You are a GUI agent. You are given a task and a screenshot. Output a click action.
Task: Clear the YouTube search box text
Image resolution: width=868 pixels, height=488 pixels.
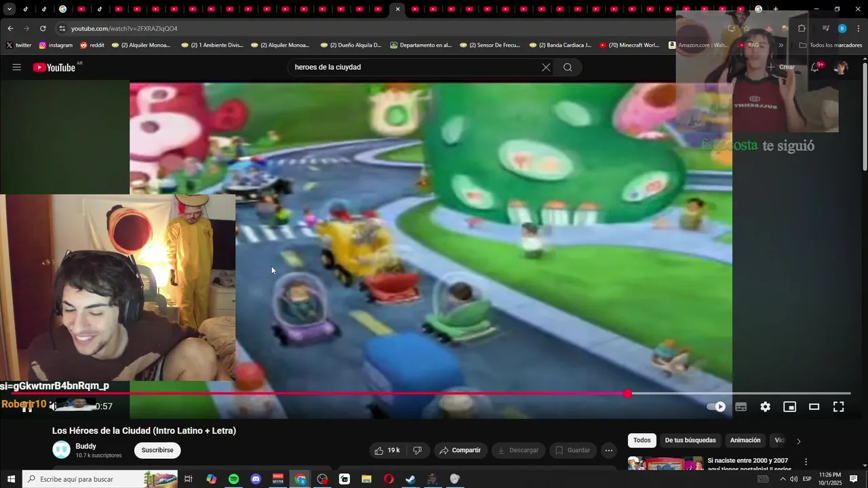click(x=546, y=67)
